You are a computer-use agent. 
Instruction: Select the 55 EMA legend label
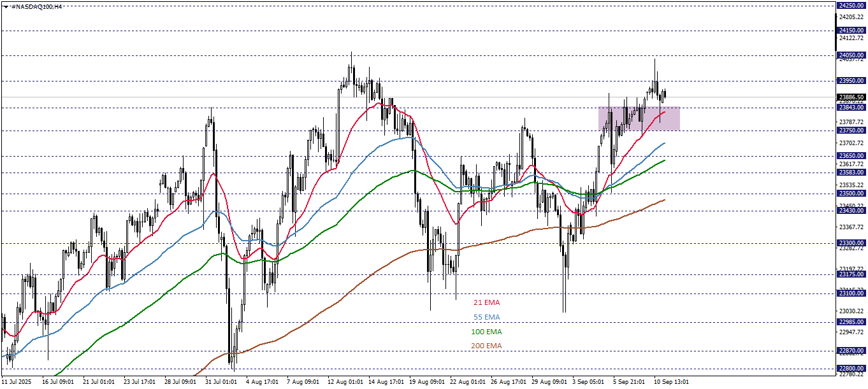click(x=487, y=317)
